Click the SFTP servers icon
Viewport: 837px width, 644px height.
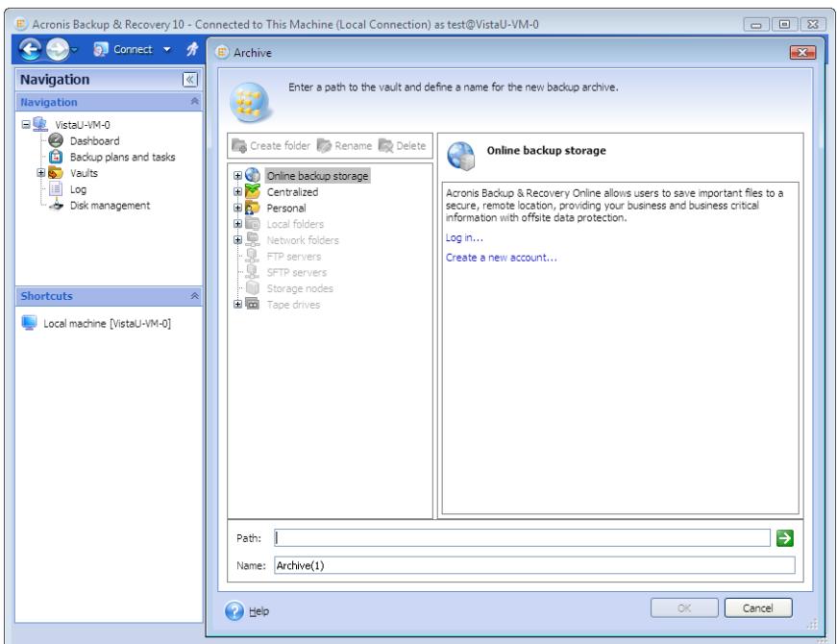tap(253, 272)
